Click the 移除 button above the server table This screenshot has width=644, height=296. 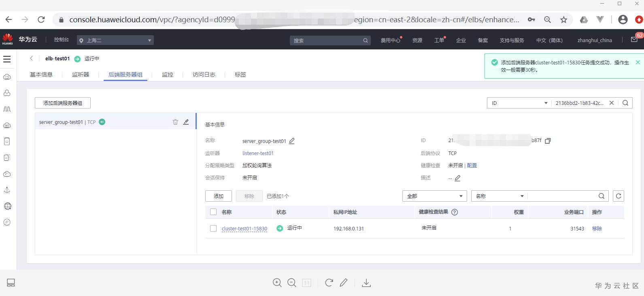point(249,196)
